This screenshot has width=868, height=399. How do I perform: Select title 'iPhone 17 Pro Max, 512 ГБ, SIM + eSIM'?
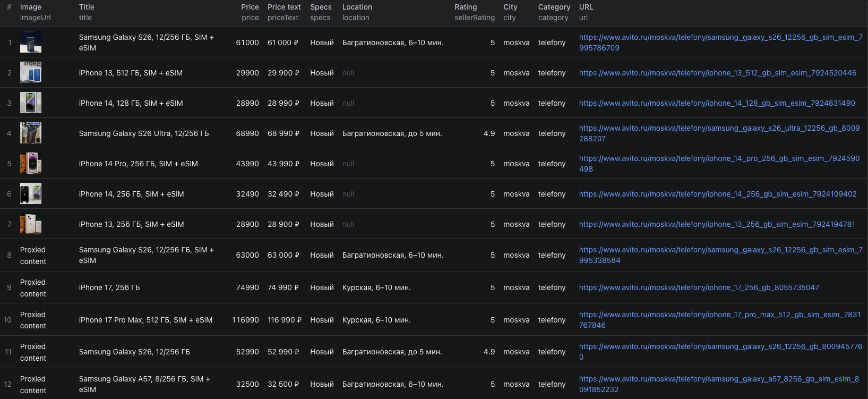point(145,320)
